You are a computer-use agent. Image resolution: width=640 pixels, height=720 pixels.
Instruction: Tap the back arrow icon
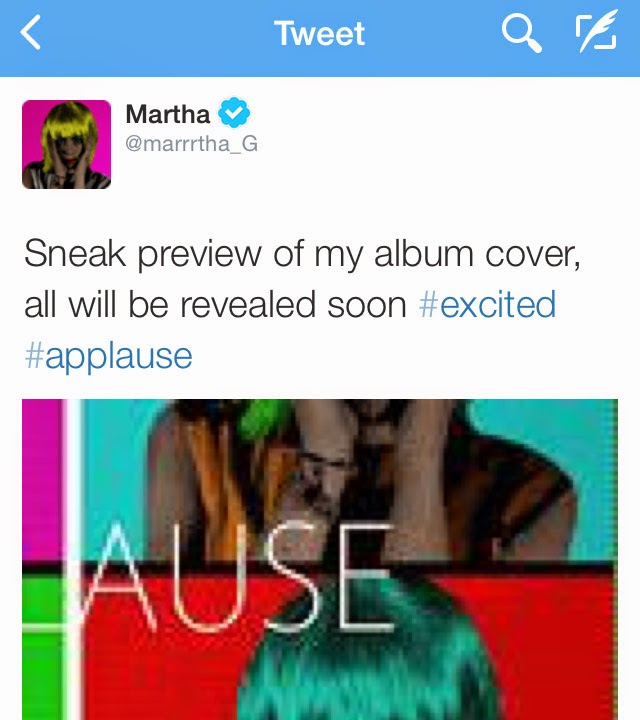(x=31, y=32)
